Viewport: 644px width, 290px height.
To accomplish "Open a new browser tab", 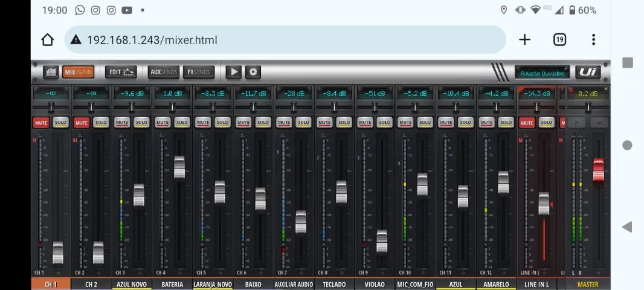I will [524, 40].
